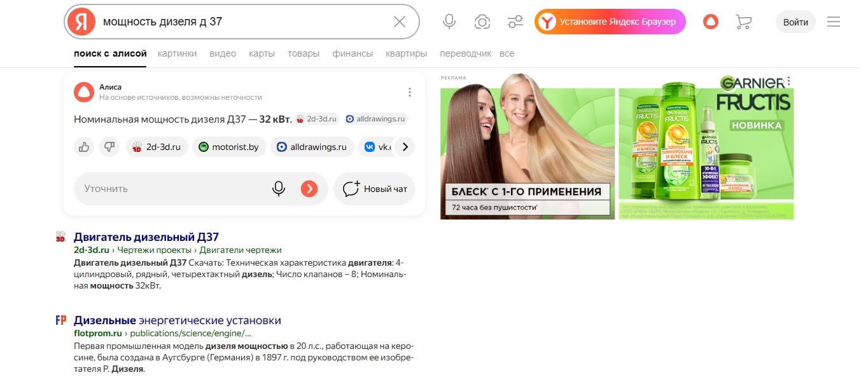Switch to the картинки tab
This screenshot has width=868, height=382.
point(178,54)
